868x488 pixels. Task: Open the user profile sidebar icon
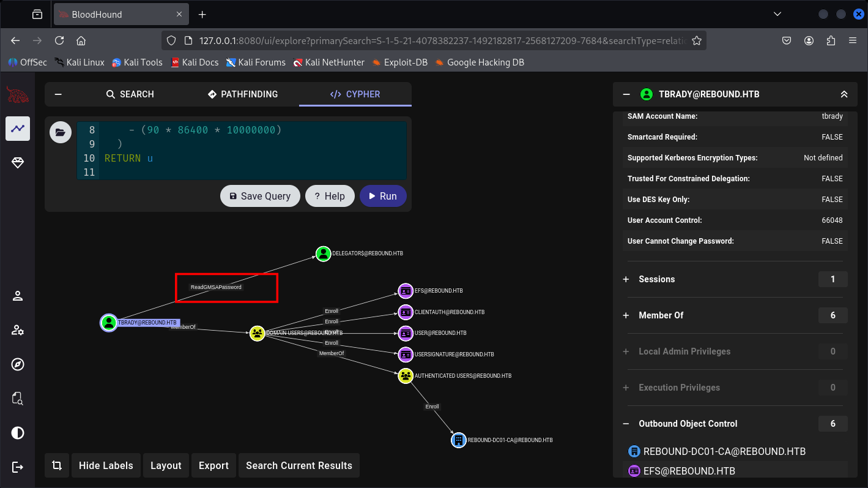coord(18,296)
